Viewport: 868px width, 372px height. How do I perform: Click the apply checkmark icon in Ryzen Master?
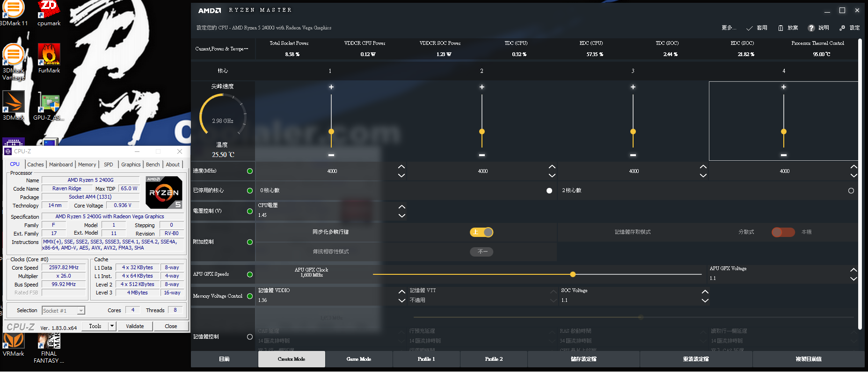[749, 28]
